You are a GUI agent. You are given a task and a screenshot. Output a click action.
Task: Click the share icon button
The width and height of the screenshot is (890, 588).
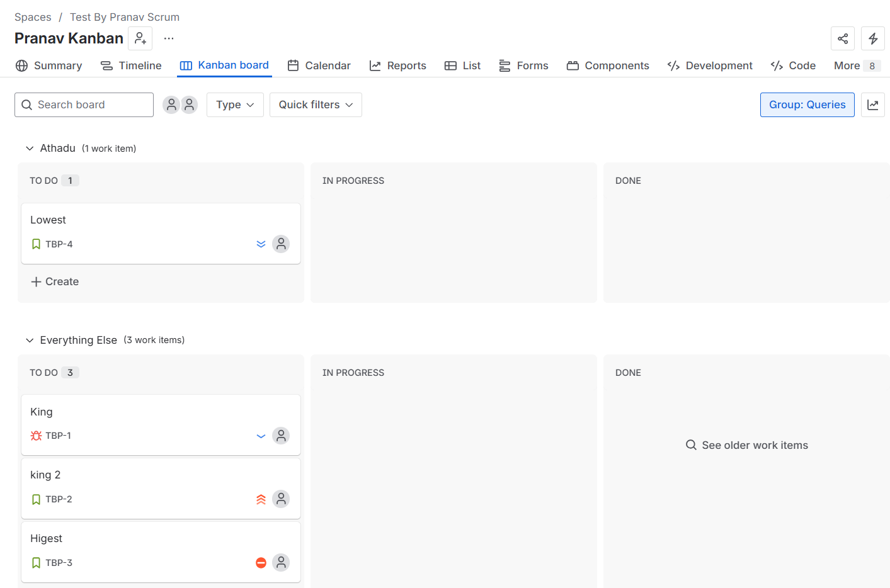(843, 39)
